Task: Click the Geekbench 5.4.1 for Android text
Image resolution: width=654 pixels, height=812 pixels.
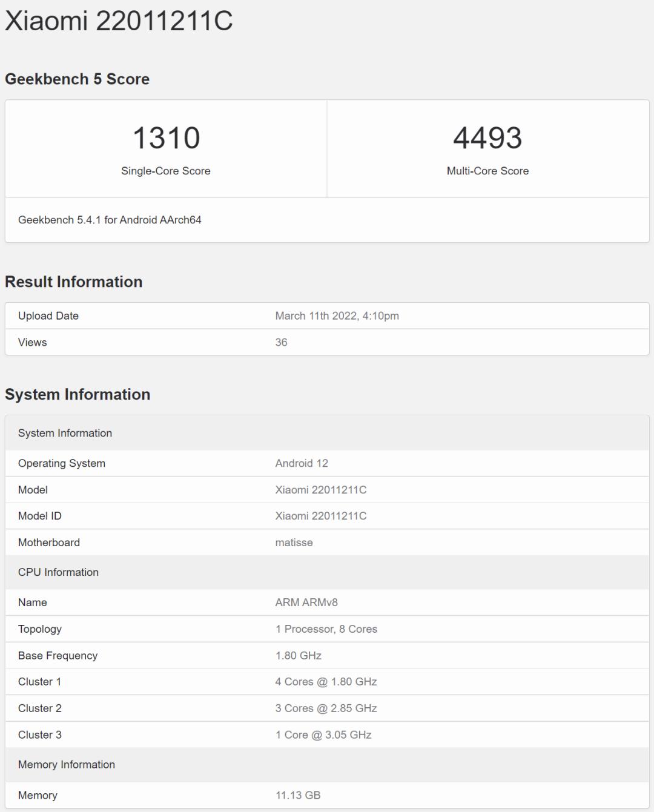Action: pos(110,220)
